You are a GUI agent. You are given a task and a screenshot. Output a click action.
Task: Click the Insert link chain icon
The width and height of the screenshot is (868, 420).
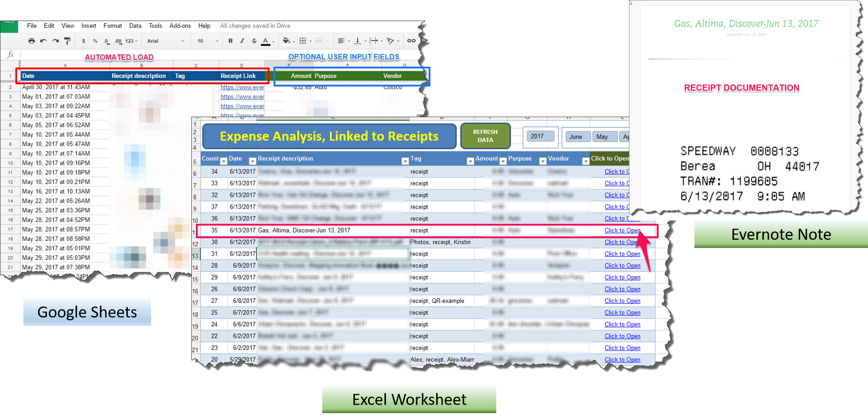[411, 41]
